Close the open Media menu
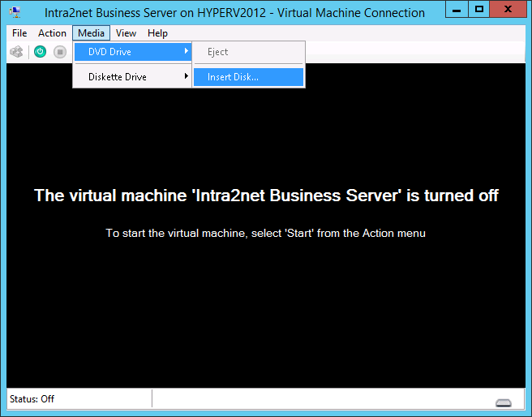Image resolution: width=532 pixels, height=417 pixels. point(91,33)
